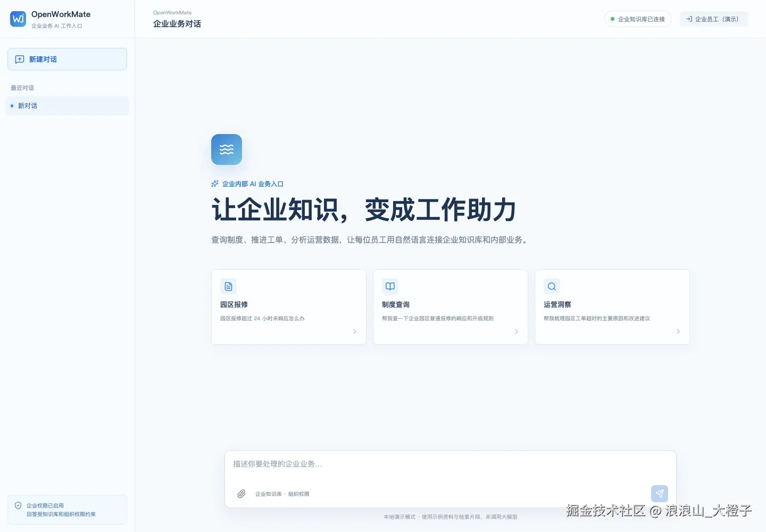Image resolution: width=766 pixels, height=532 pixels.
Task: Click the new chat plus icon
Action: 20,60
